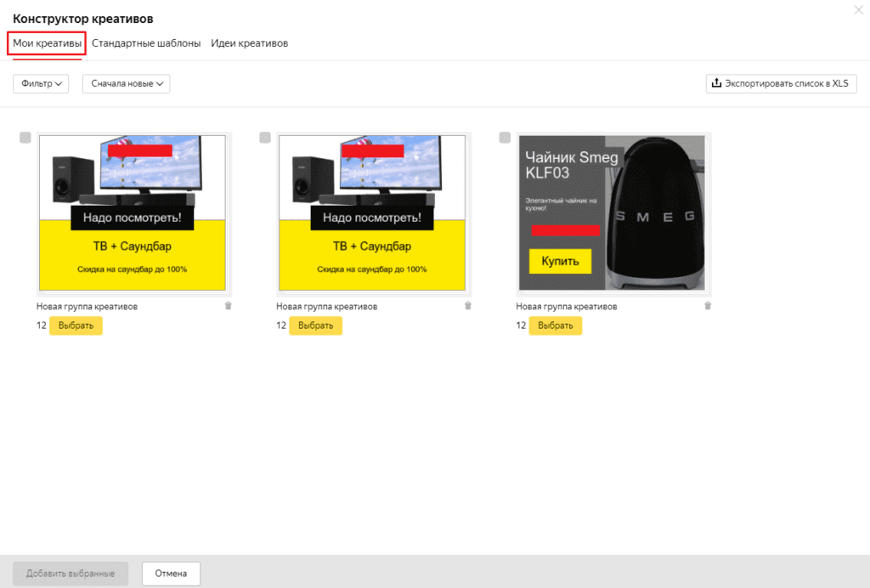Open first ТВ + Саундбар creative thumbnail

[x=133, y=213]
